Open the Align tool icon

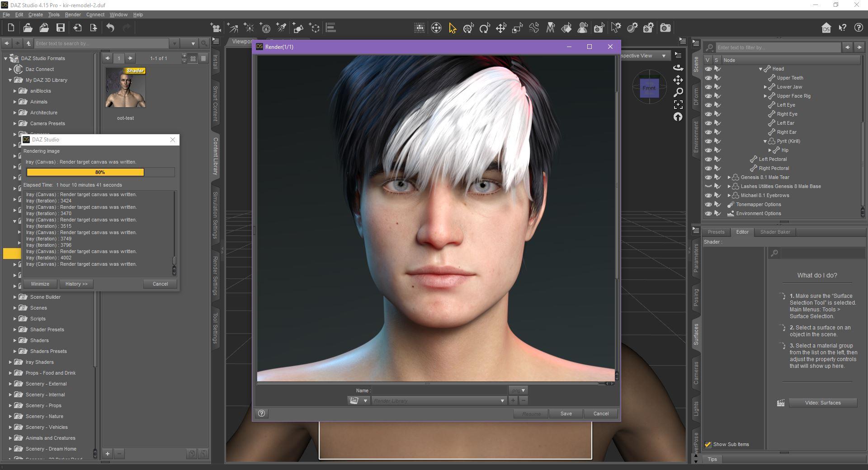[331, 28]
